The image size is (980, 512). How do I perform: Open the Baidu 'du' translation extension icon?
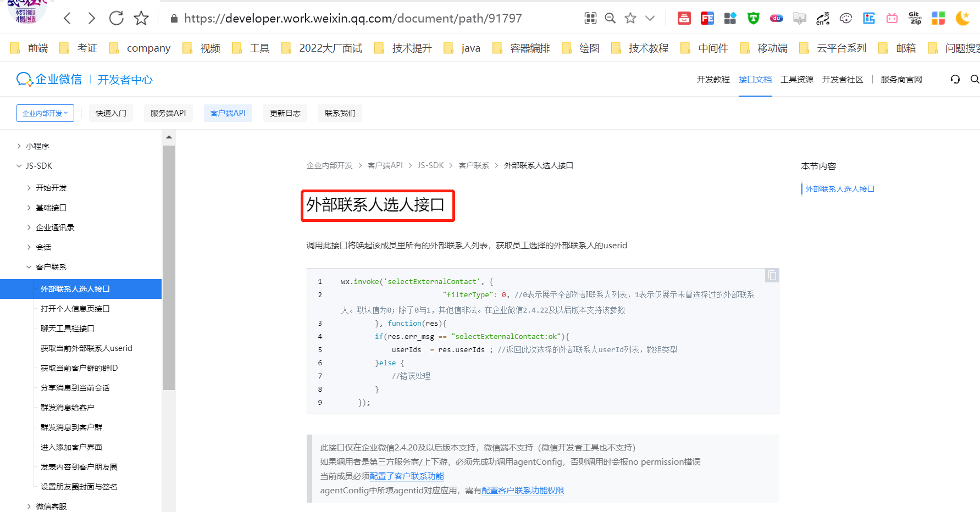pyautogui.click(x=777, y=18)
